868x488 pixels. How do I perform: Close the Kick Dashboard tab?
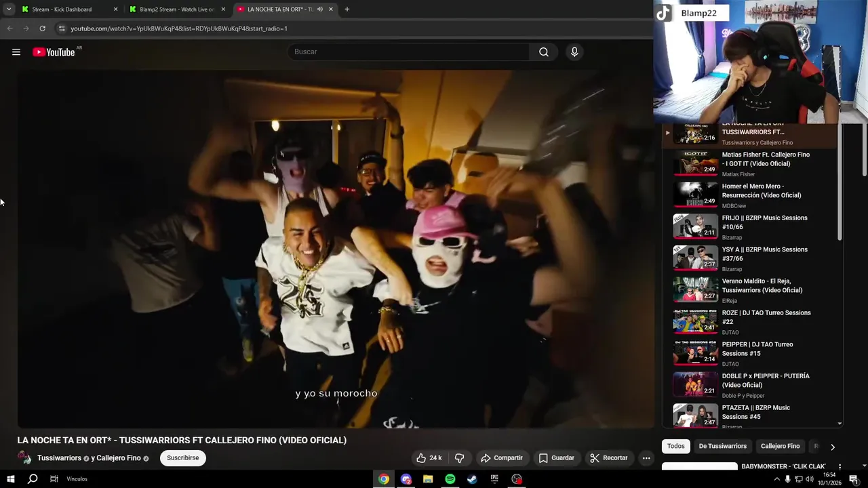(x=115, y=9)
